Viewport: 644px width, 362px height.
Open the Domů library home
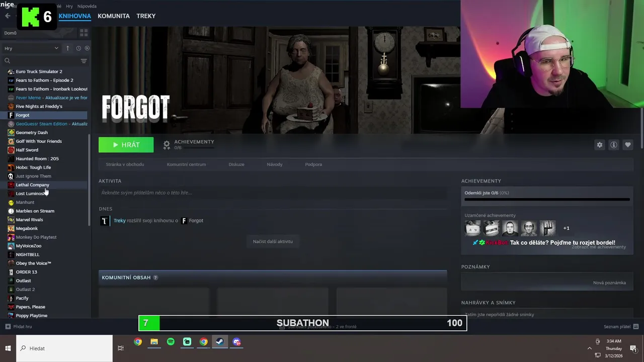pos(11,33)
